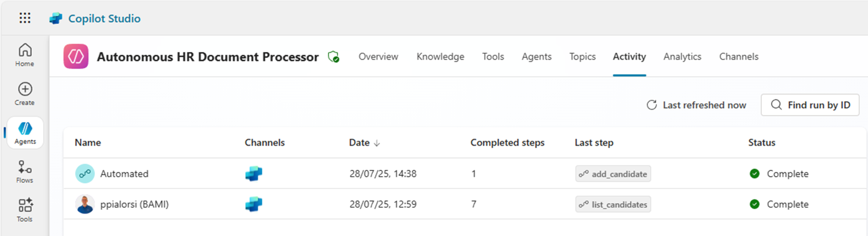Click the date 28/07/25, 12:59
The width and height of the screenshot is (868, 236).
pos(383,204)
